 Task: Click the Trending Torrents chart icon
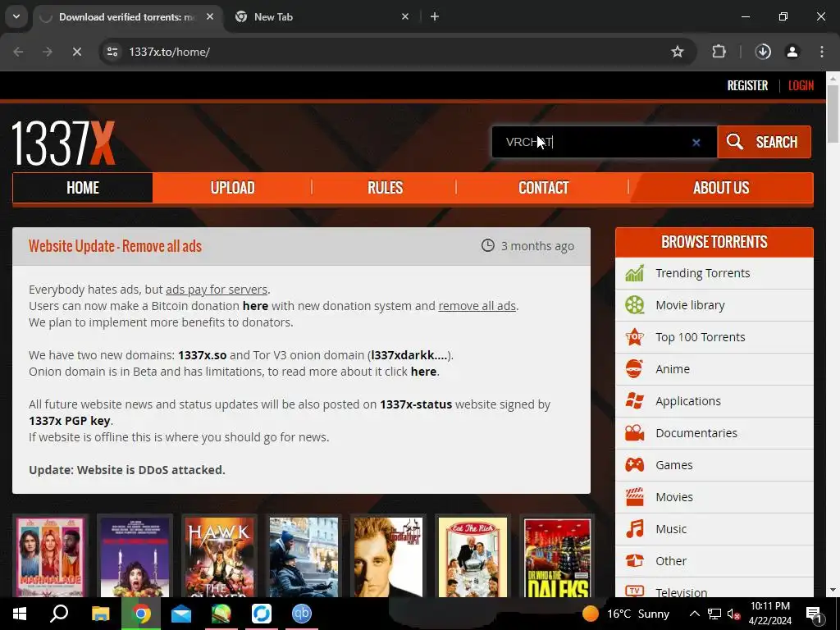coord(634,273)
